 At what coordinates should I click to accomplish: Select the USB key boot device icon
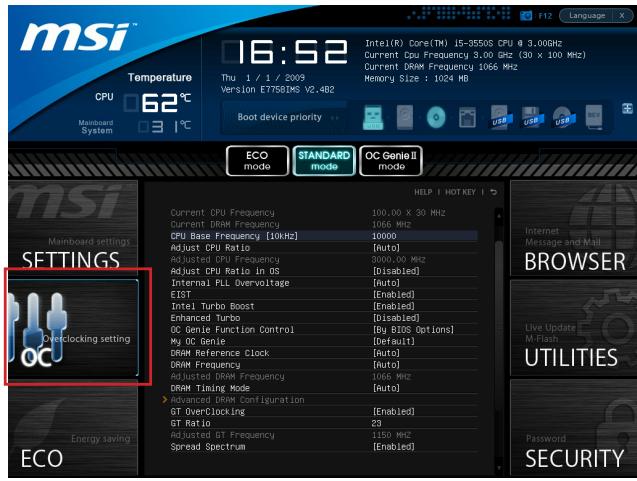click(373, 117)
